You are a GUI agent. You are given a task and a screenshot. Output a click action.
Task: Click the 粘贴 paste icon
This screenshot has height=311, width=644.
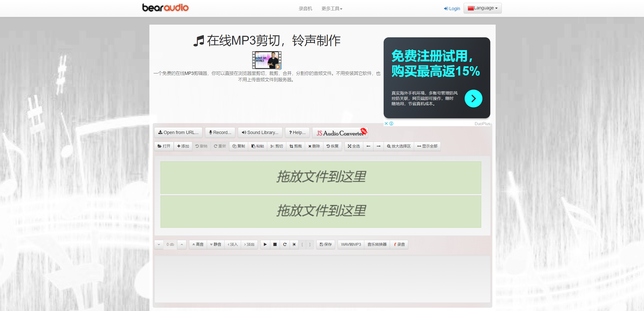257,146
